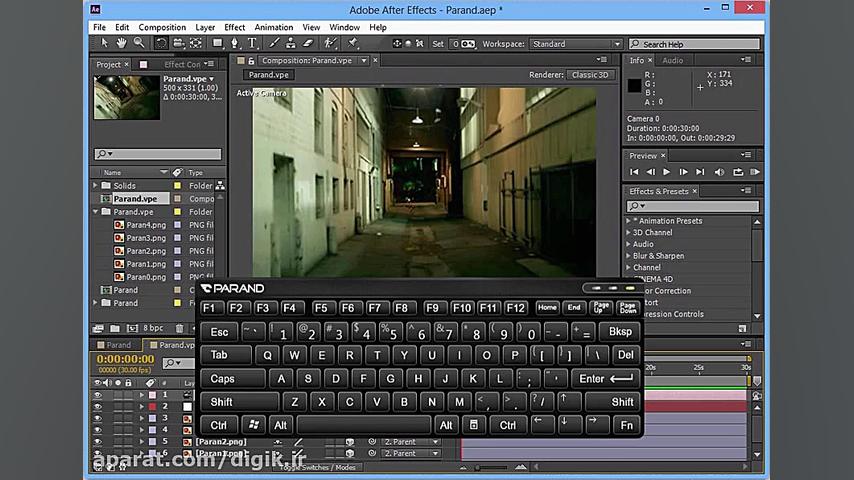Open the Composition Parand.vpe viewer dropdown
Image resolution: width=854 pixels, height=480 pixels.
coord(364,60)
